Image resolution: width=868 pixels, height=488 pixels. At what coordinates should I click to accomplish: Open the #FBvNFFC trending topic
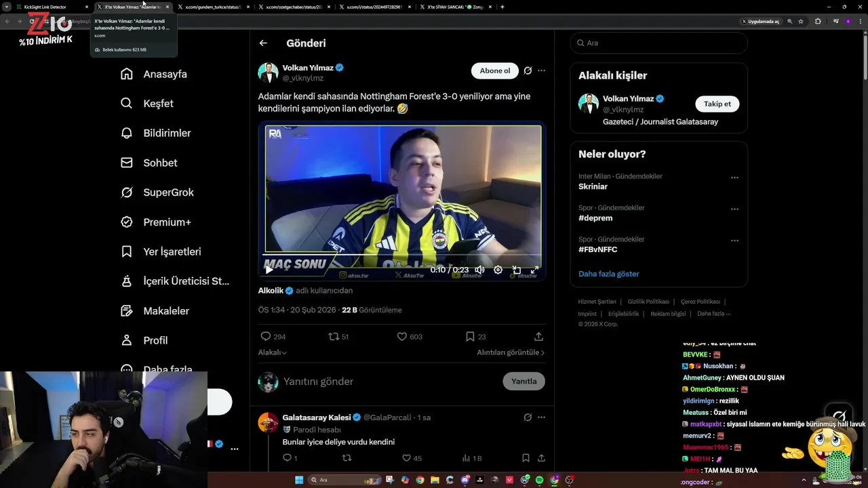597,249
